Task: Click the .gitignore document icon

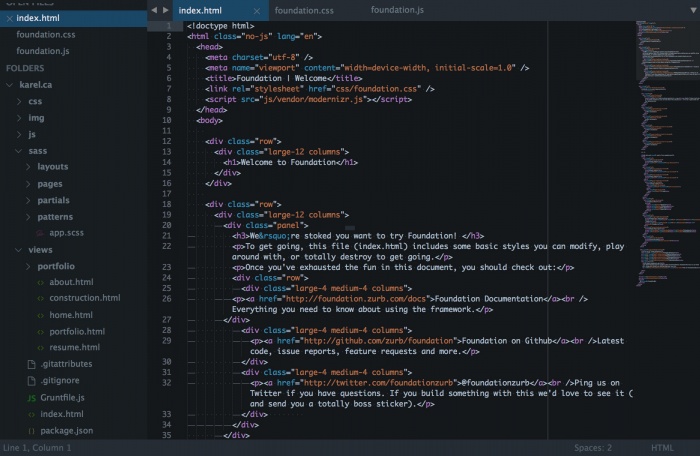Action: pos(30,380)
